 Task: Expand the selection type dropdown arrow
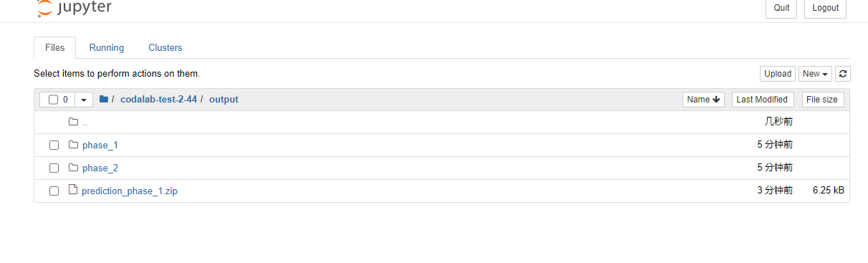(84, 100)
